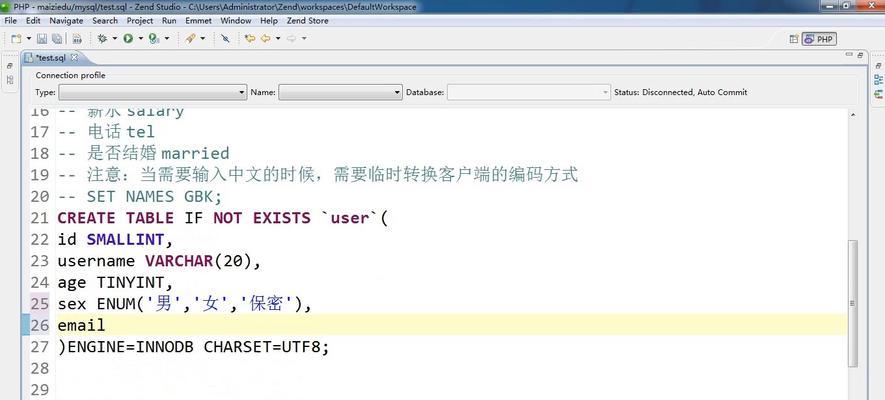Open the Run dropdown arrow
885x400 pixels.
tap(141, 38)
